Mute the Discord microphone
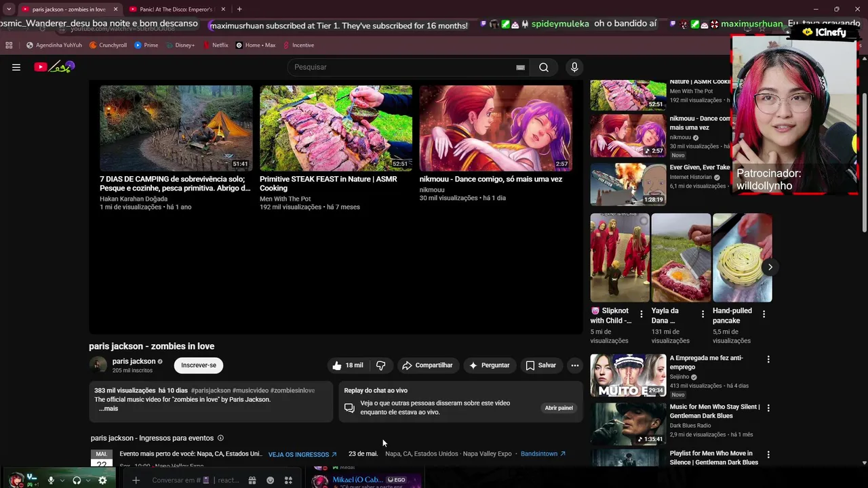Screen dimensions: 868x488 tap(51, 481)
